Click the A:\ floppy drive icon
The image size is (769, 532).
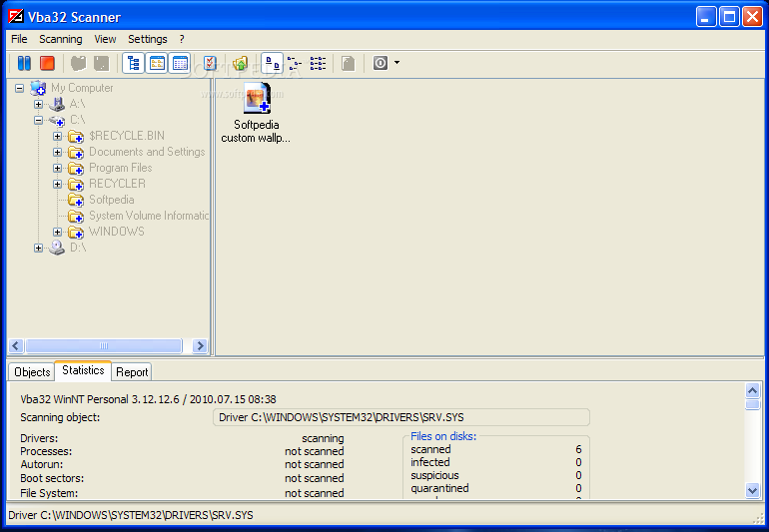[57, 104]
